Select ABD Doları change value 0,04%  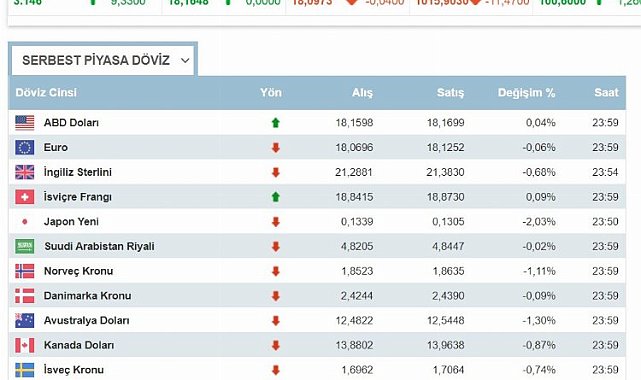tap(540, 123)
